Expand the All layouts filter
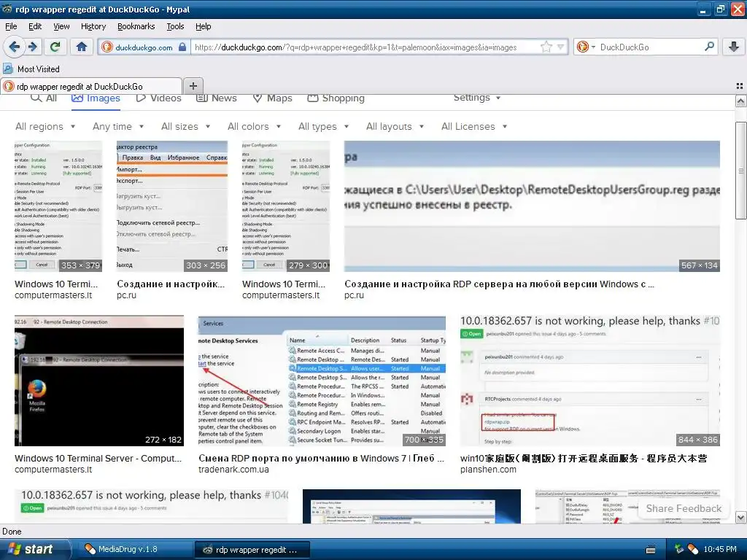Viewport: 747px width, 560px height. 395,126
